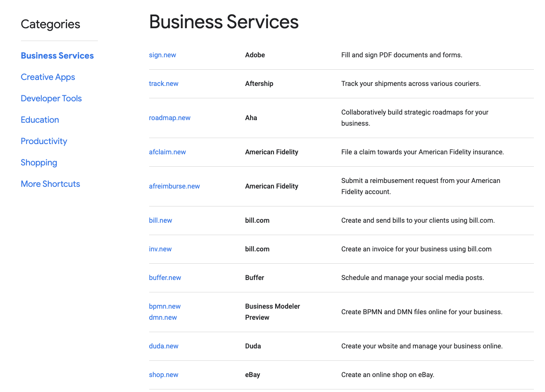Select the Business Services category
The width and height of the screenshot is (545, 392).
tap(57, 56)
